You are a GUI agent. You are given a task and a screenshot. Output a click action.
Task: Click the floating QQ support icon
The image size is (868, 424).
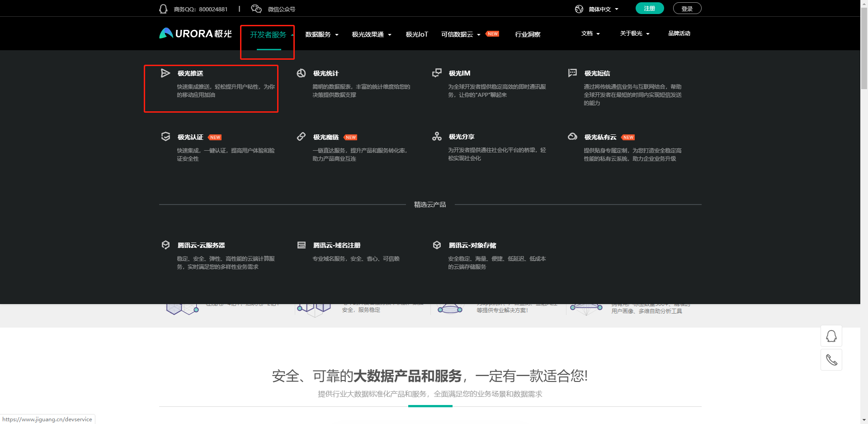(x=831, y=336)
